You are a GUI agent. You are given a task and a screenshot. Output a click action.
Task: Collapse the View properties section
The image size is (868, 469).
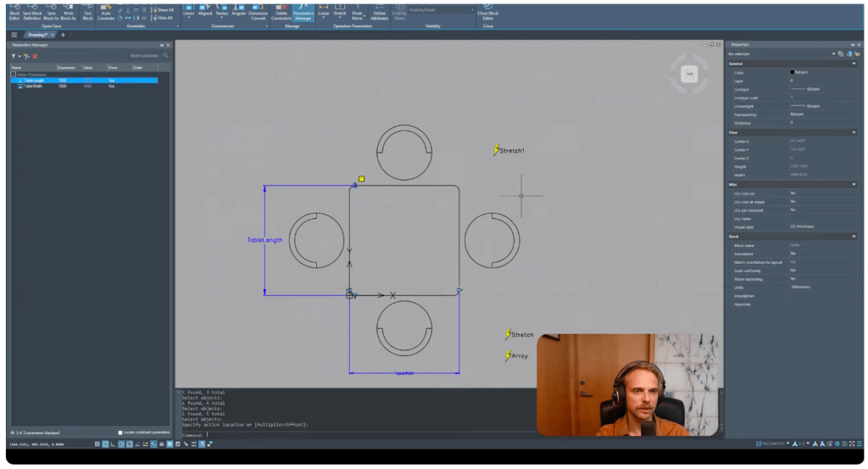[x=854, y=132]
